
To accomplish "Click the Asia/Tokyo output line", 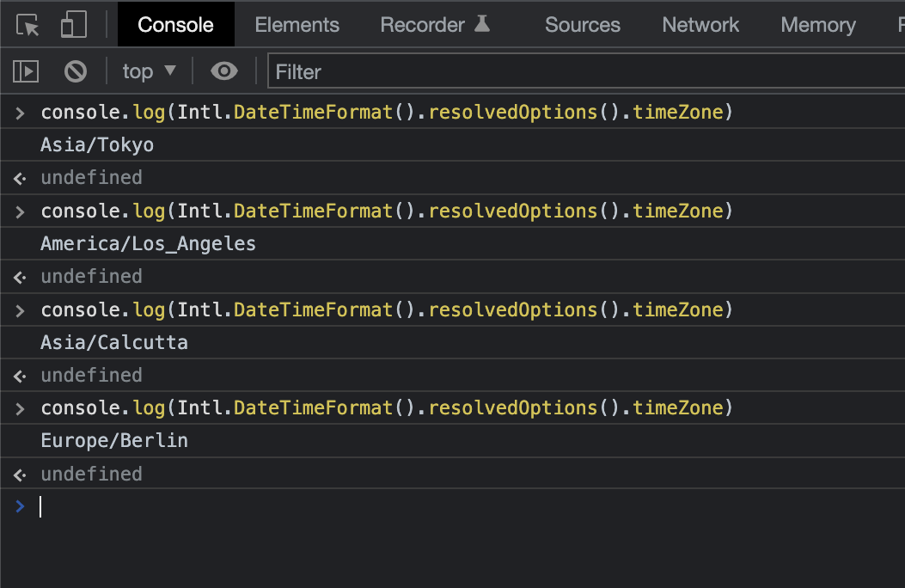I will click(97, 145).
